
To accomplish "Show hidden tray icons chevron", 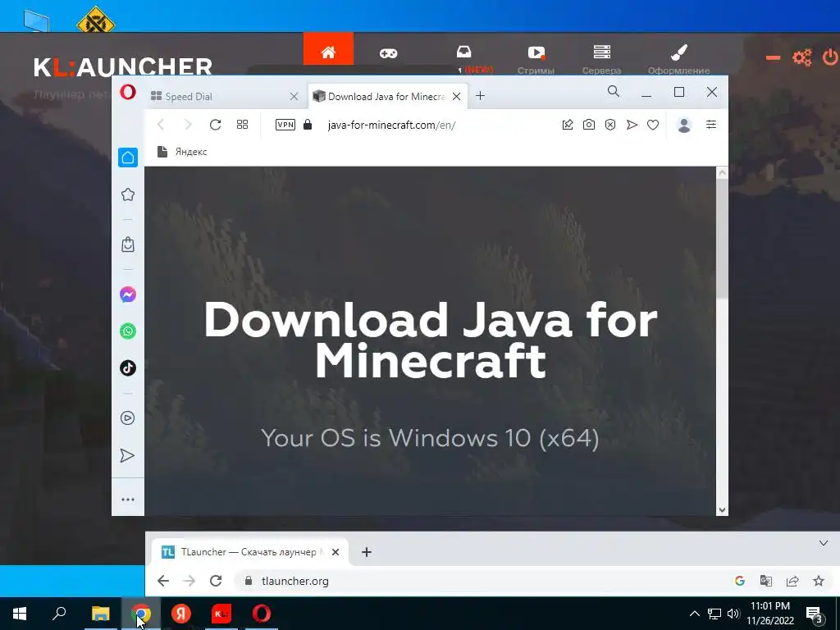I will 694,614.
